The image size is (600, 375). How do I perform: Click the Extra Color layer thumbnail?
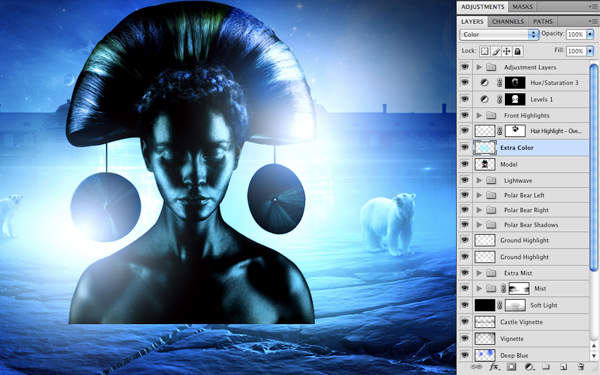[485, 147]
